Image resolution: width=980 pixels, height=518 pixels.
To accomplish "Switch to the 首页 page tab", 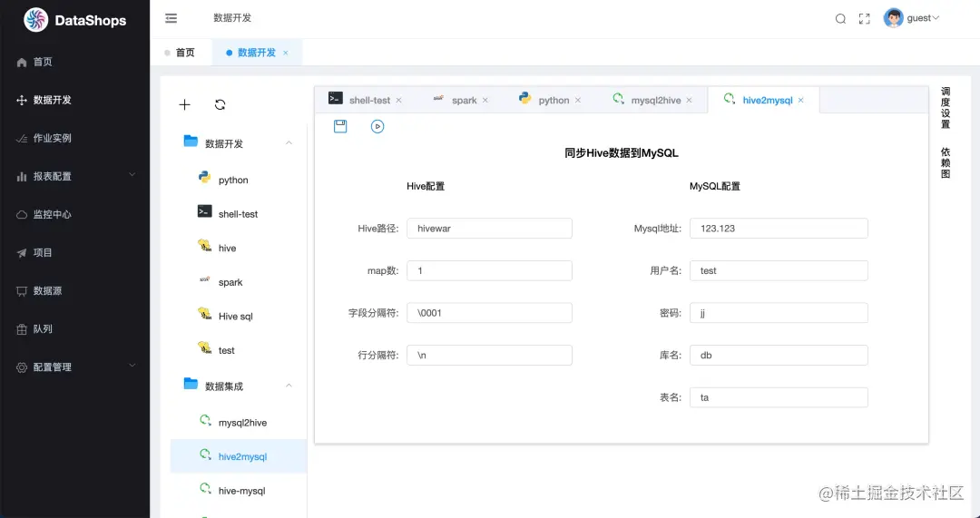I will 180,53.
